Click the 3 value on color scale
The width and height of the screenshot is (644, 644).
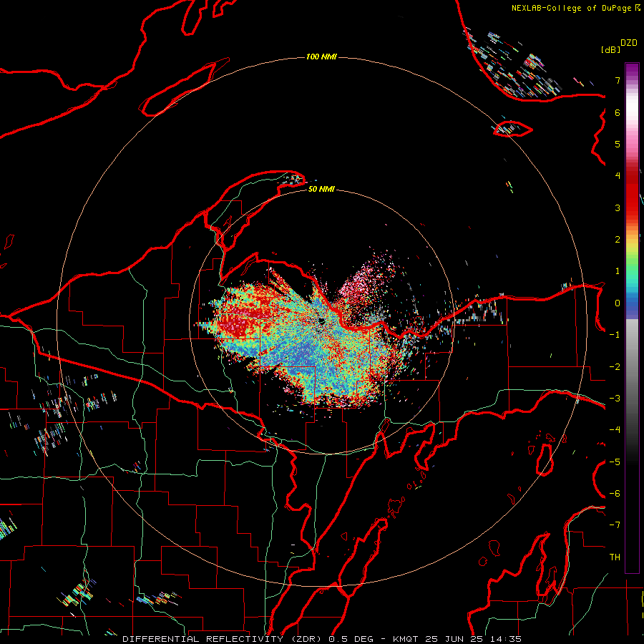[x=618, y=208]
